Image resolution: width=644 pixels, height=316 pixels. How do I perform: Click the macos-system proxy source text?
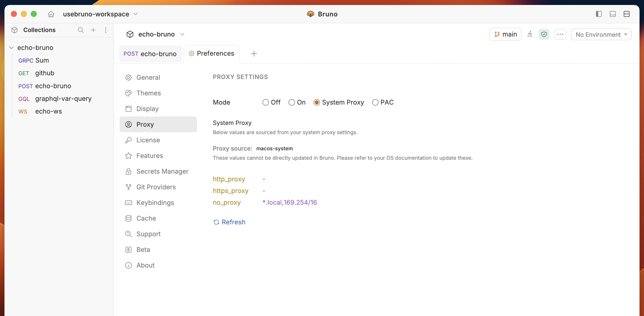(274, 149)
